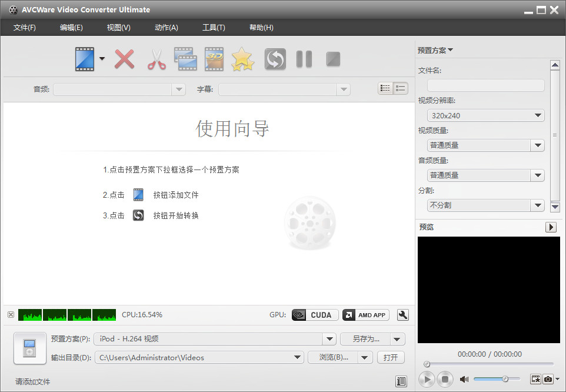Toggle CUDA GPU acceleration
This screenshot has width=566, height=392.
(x=315, y=315)
